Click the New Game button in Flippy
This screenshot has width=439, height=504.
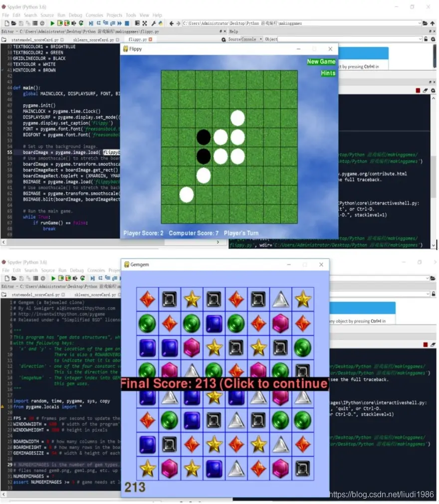click(x=321, y=62)
